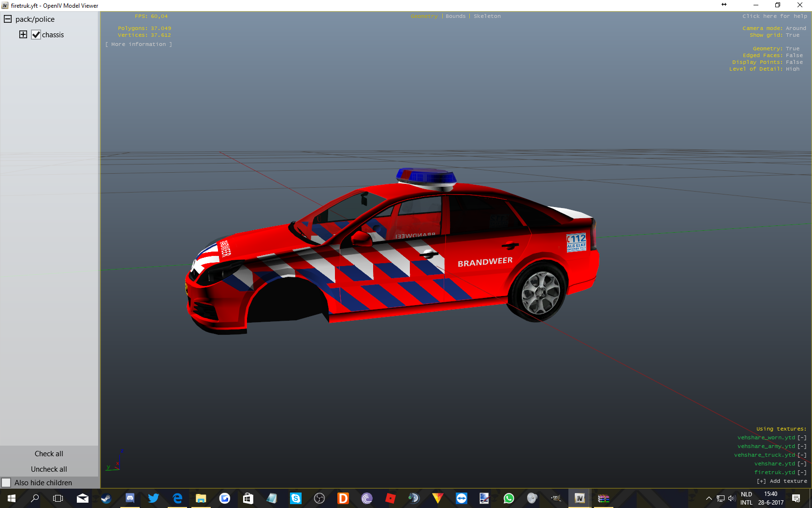Open TeamViewer from the taskbar
Viewport: 812px width, 508px height.
[461, 498]
